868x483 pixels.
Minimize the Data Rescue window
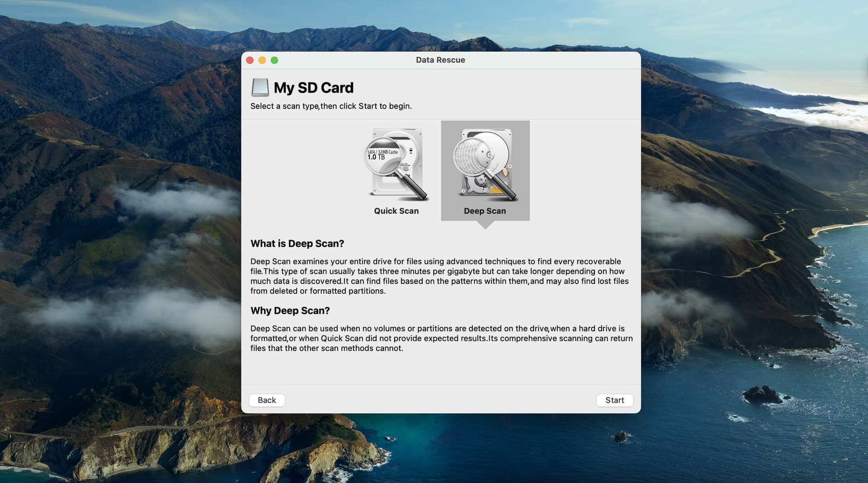(262, 60)
